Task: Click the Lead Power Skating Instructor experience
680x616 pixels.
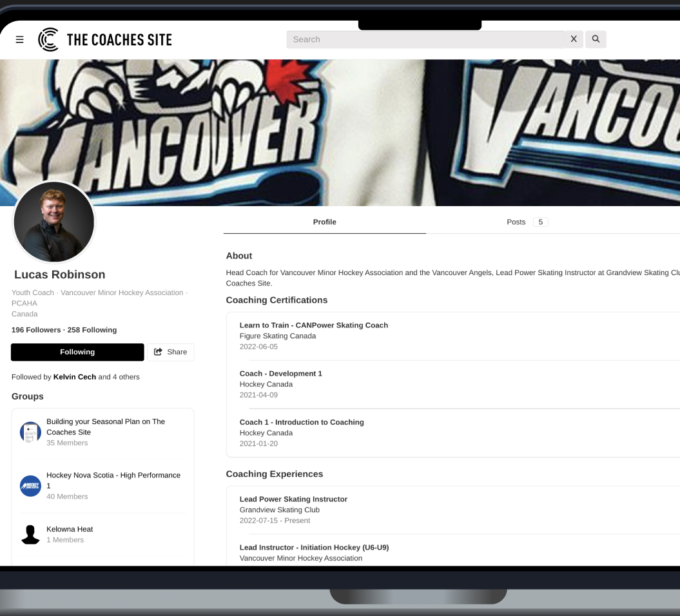Action: pos(293,499)
